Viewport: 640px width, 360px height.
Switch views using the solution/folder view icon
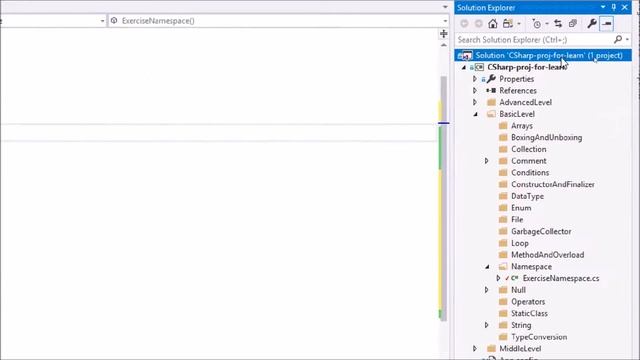point(508,24)
